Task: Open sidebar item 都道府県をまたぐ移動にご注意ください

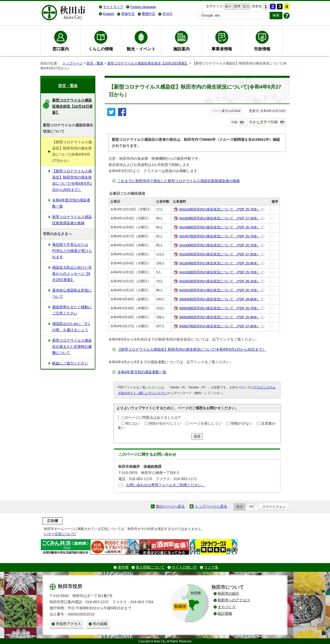Action: click(72, 310)
